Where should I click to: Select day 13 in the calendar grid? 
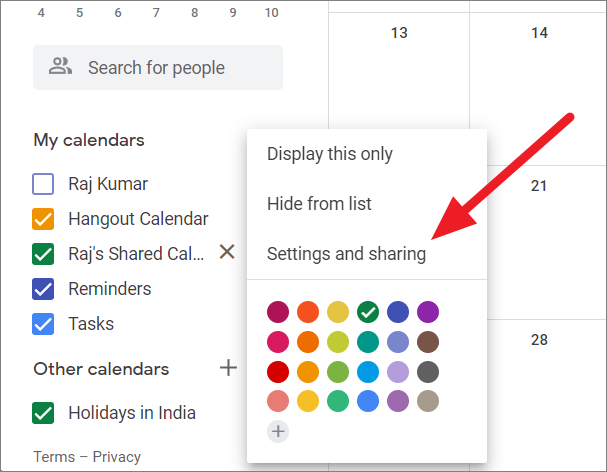click(399, 33)
